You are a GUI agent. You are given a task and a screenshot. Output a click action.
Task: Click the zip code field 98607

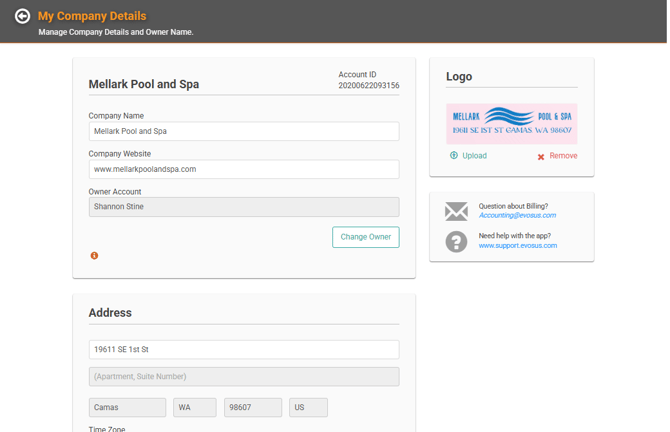(x=253, y=408)
